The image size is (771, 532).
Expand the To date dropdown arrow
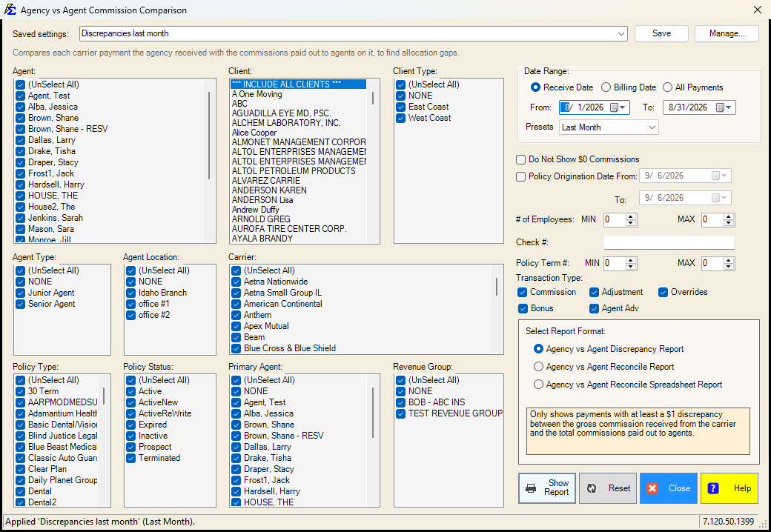pyautogui.click(x=729, y=107)
